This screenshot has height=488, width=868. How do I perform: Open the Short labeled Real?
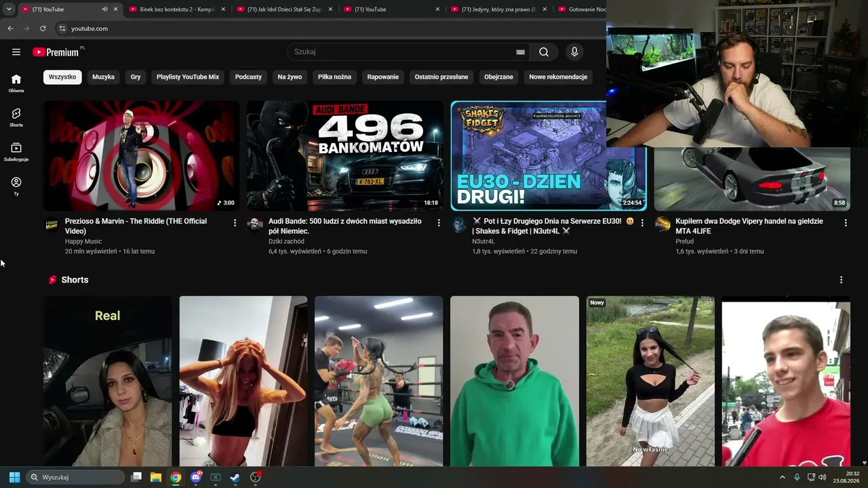point(108,381)
